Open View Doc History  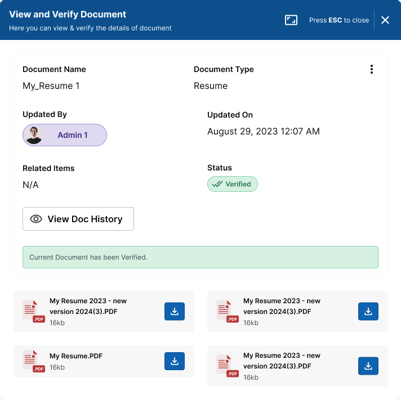pyautogui.click(x=78, y=219)
